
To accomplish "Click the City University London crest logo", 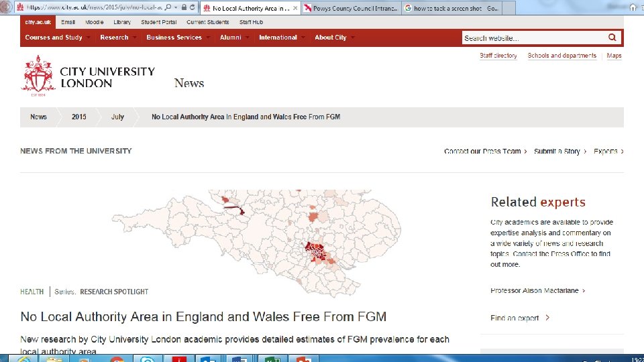I will coord(38,76).
